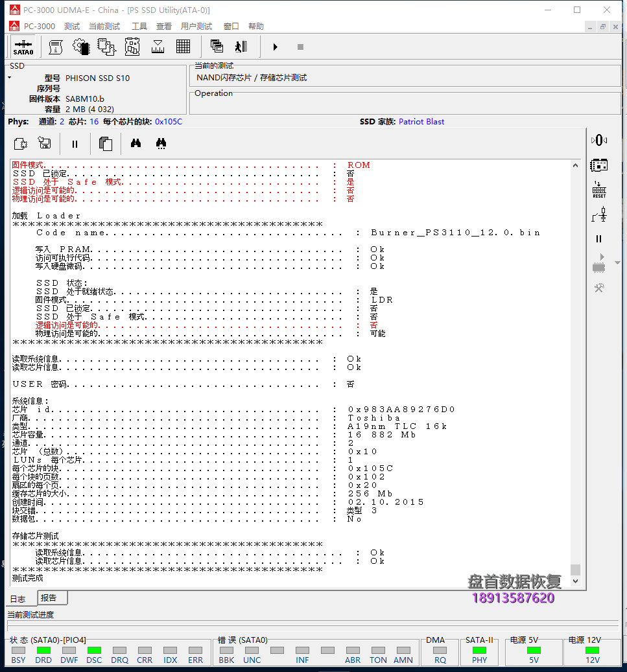The image size is (627, 672).
Task: Click the SATA0 port button
Action: click(x=23, y=47)
